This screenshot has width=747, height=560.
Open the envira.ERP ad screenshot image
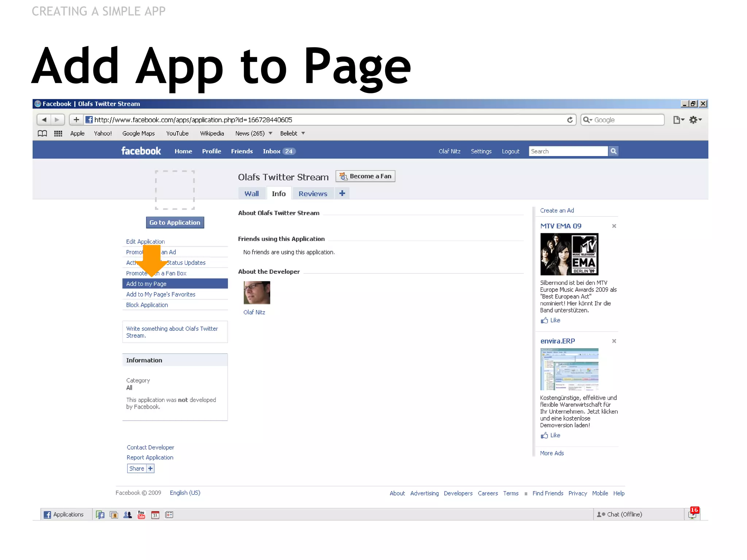coord(569,369)
